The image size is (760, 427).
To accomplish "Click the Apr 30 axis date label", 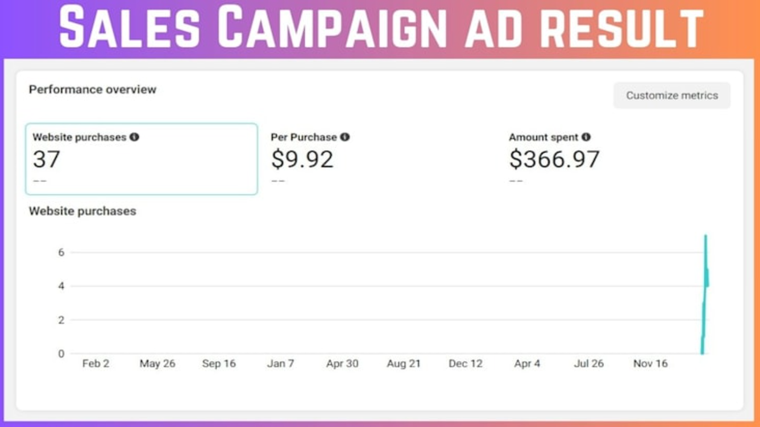I will click(342, 364).
